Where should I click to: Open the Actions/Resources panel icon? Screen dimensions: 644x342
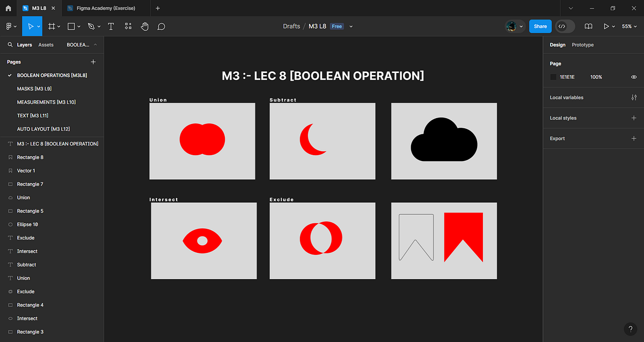tap(128, 26)
